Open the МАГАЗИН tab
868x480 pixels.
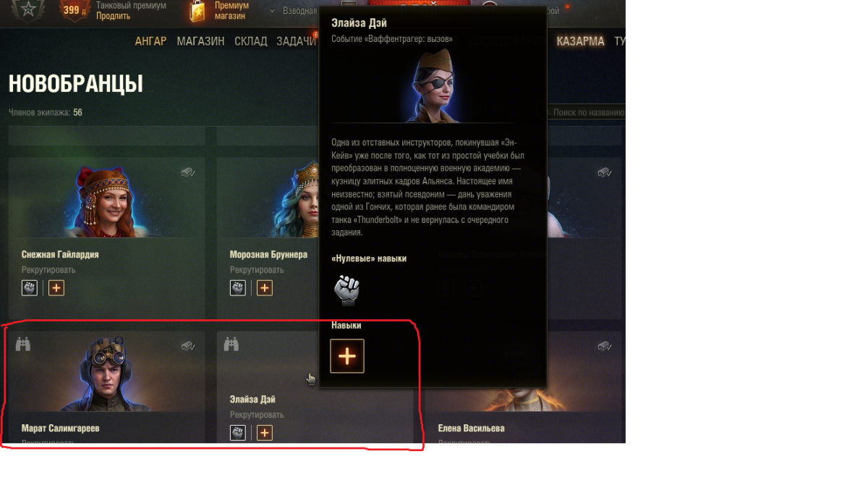[x=200, y=41]
